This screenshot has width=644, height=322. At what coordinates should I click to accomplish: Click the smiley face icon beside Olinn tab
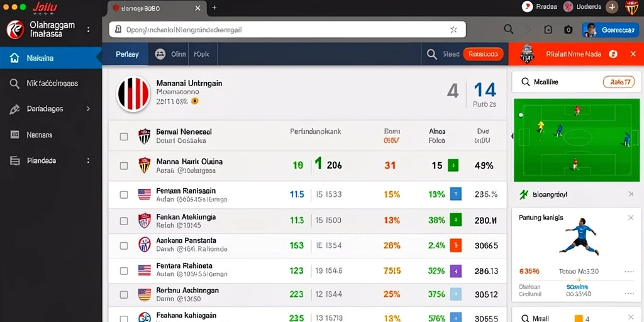[x=160, y=54]
